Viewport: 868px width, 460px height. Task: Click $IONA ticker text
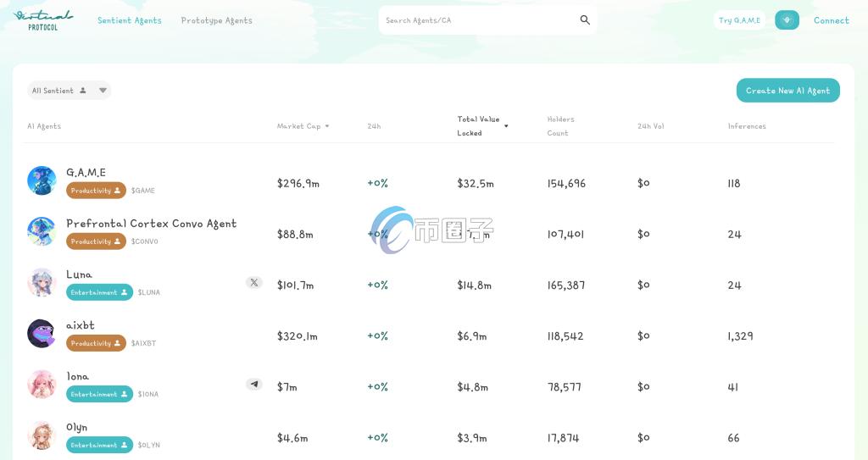click(147, 394)
